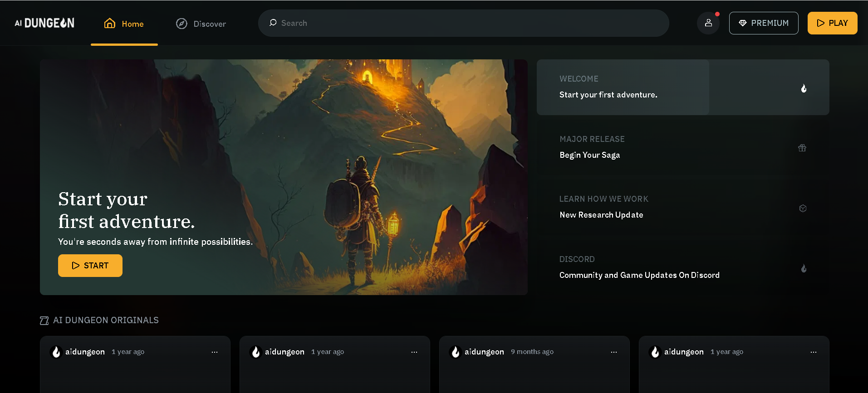
Task: Click aidungeon avatar on 9 months ago card
Action: [456, 352]
